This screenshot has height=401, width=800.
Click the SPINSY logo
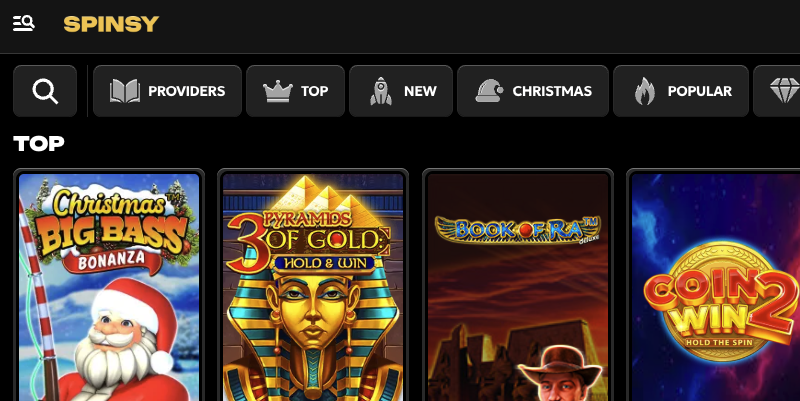pyautogui.click(x=111, y=24)
